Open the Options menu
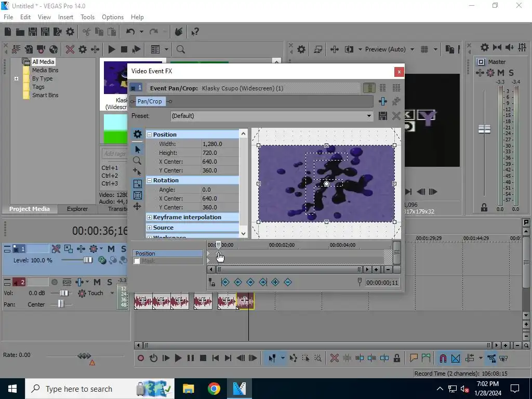Viewport: 532px width, 399px height. (x=113, y=17)
